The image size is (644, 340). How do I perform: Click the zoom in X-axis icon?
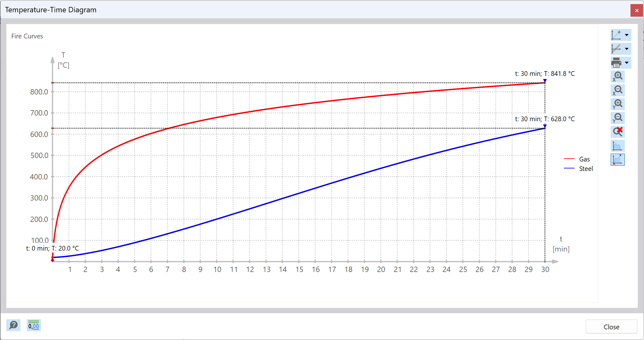[x=617, y=76]
